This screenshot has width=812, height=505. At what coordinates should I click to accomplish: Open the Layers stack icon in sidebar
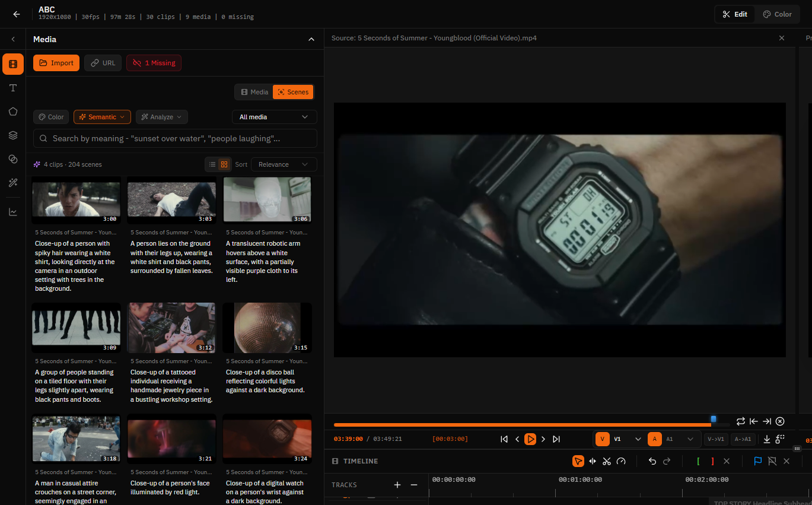[x=13, y=135]
